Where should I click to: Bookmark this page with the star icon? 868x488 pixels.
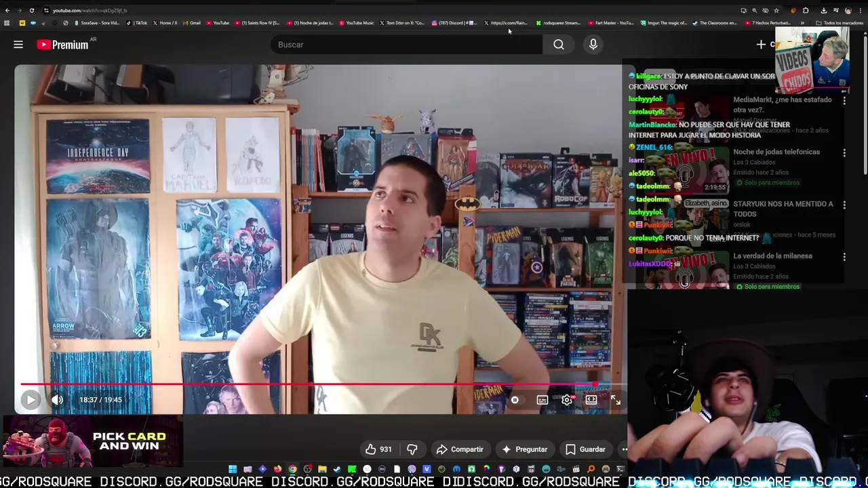tap(776, 10)
